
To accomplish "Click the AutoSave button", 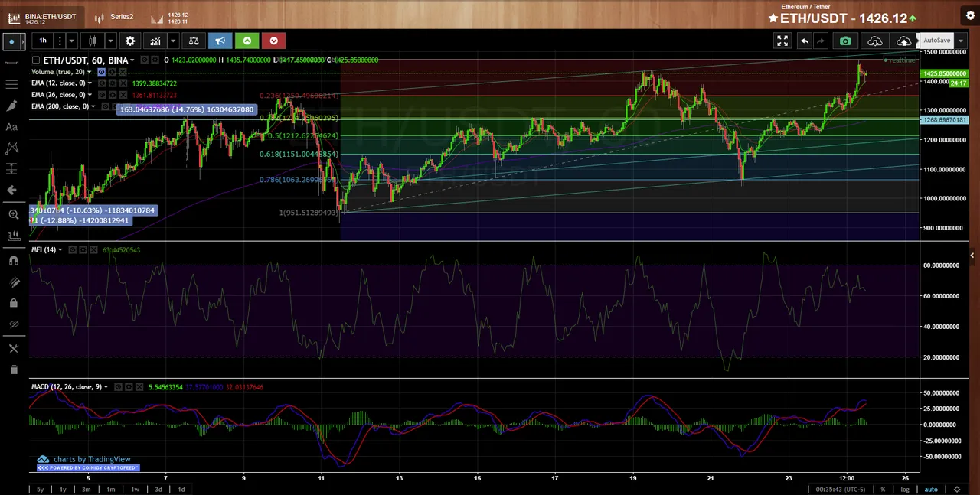I will 936,41.
